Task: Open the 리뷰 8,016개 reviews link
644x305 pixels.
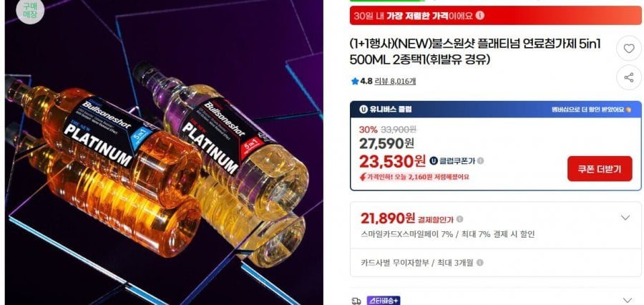Action: coord(395,82)
